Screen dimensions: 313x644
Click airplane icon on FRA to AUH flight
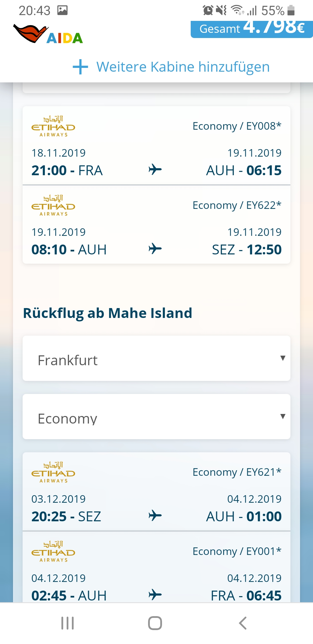tap(155, 169)
